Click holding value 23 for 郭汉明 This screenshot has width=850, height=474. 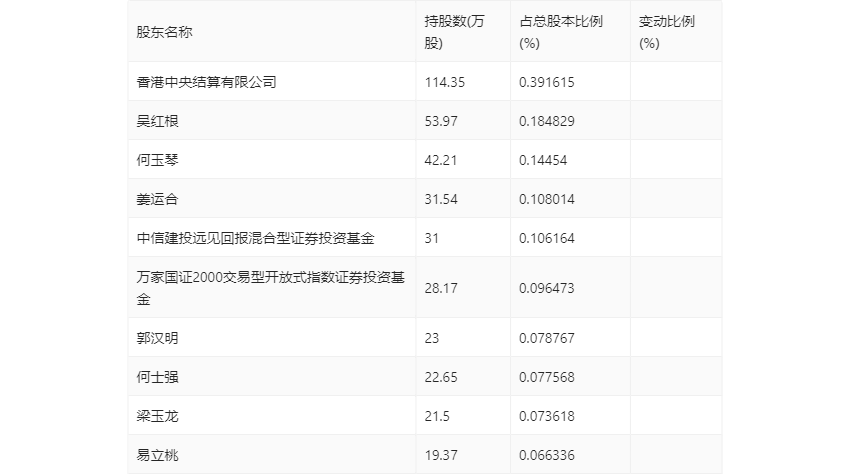pyautogui.click(x=432, y=338)
